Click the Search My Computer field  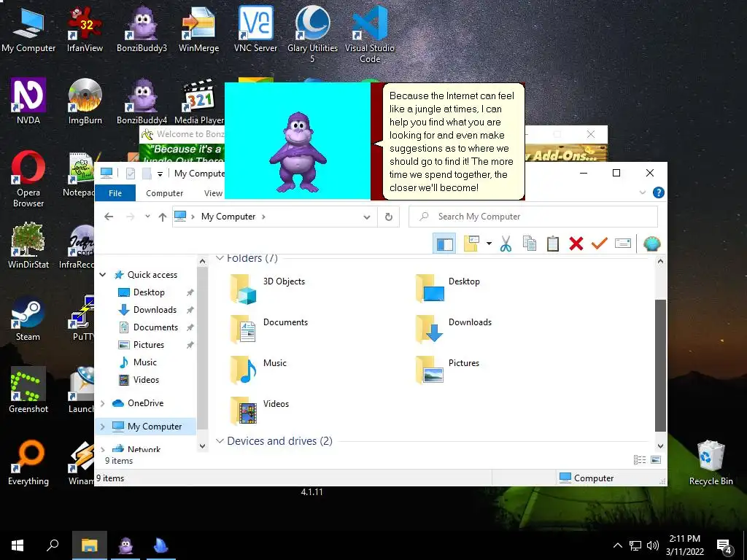[x=533, y=217]
